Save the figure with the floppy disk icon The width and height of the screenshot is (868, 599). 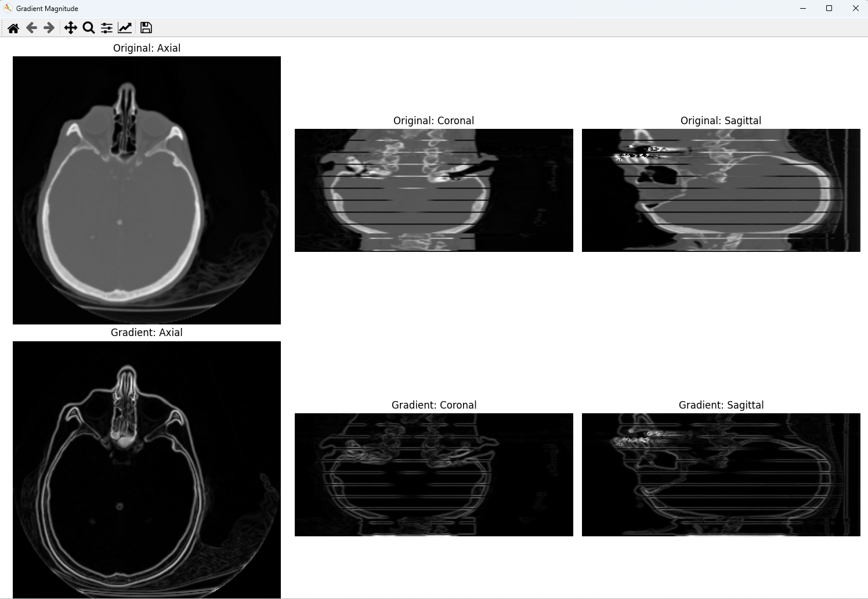(x=146, y=28)
